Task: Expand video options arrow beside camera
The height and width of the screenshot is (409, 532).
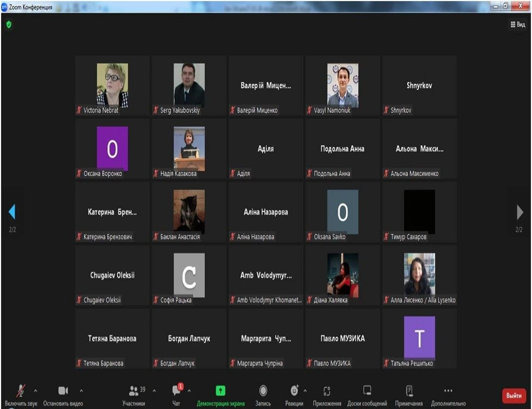Action: pos(81,391)
